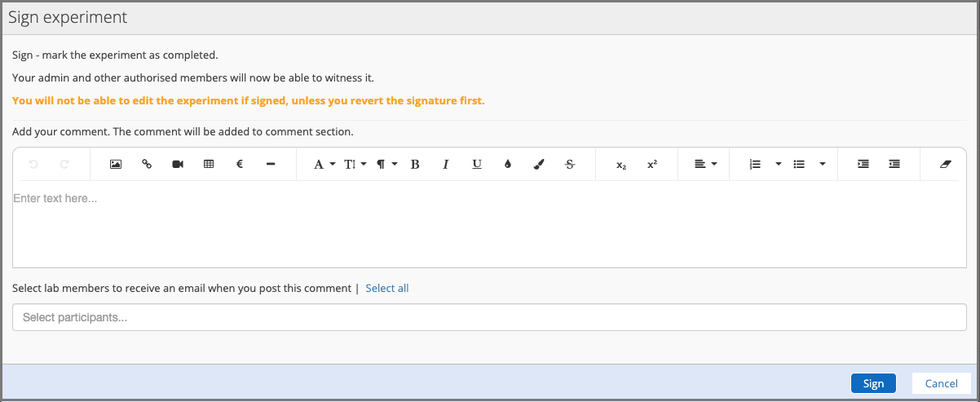The width and height of the screenshot is (980, 402).
Task: Click the Insert image icon
Action: pyautogui.click(x=116, y=164)
